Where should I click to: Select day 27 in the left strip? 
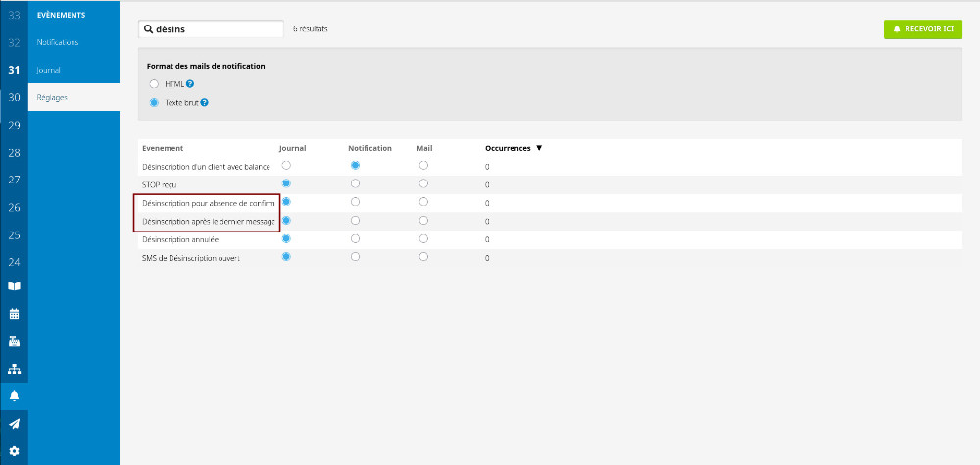[x=14, y=180]
